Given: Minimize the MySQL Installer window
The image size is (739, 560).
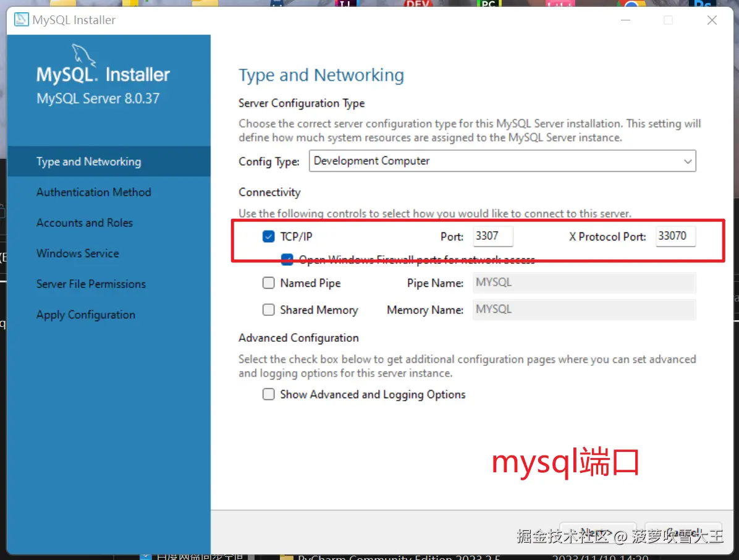Looking at the screenshot, I should (625, 20).
